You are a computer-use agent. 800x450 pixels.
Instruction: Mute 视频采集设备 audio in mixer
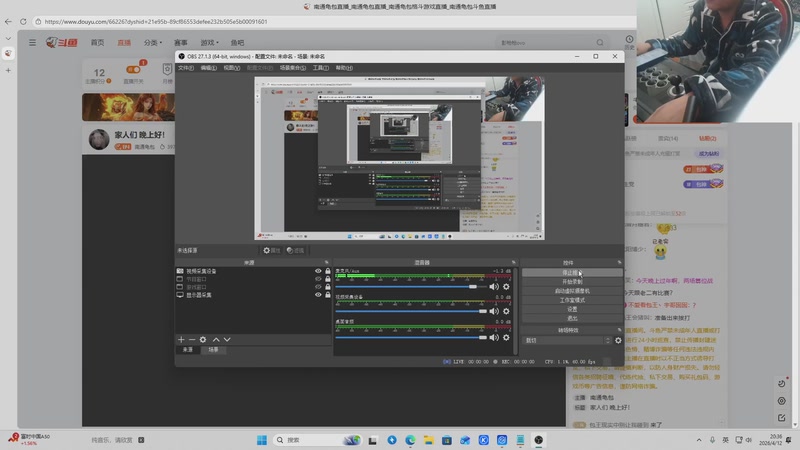(494, 311)
